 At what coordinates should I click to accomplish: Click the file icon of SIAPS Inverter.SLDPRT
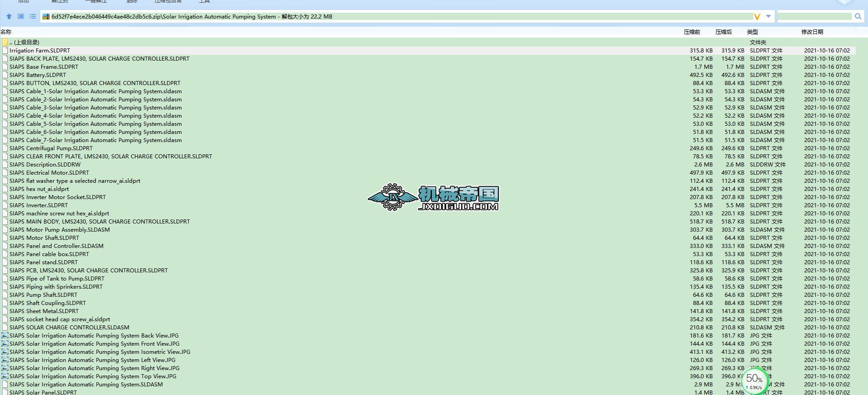(x=5, y=205)
